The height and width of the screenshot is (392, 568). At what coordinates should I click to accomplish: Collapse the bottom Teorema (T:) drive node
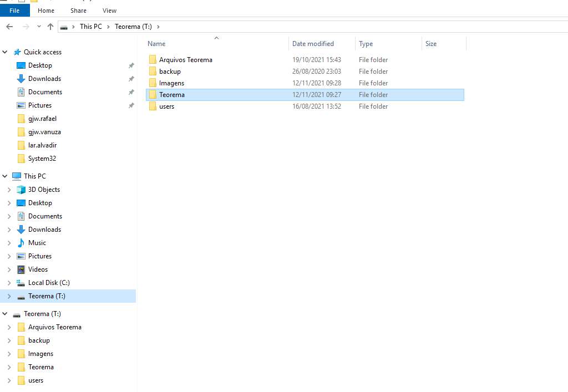(x=5, y=314)
